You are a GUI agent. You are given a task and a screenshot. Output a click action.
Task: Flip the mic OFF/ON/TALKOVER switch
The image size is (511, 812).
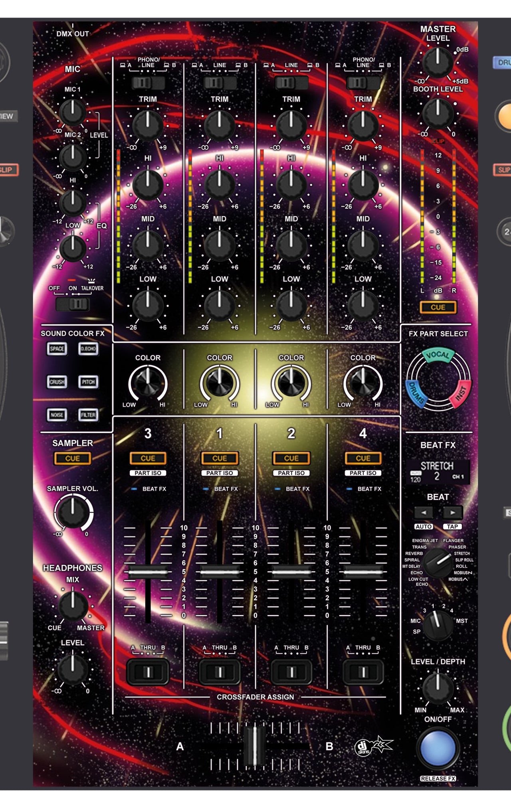coord(73,304)
